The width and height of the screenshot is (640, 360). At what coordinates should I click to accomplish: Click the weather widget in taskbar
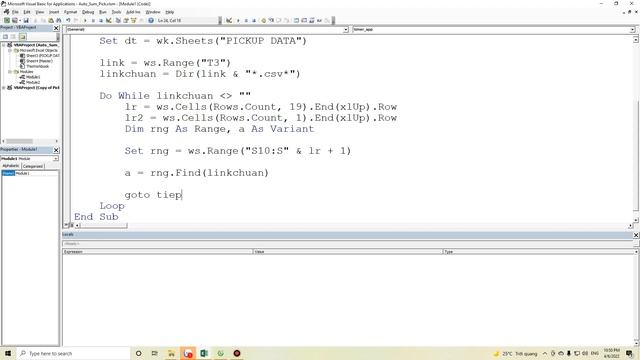(515, 353)
